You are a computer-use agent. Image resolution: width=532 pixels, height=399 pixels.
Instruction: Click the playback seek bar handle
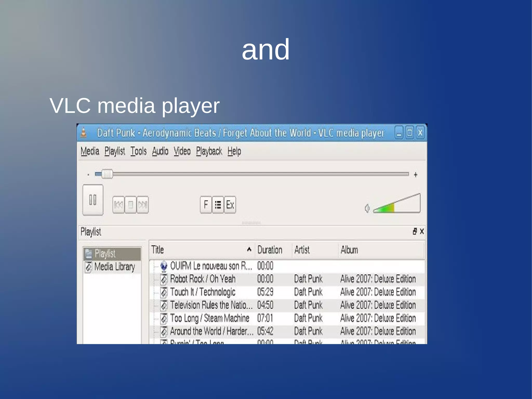(107, 174)
